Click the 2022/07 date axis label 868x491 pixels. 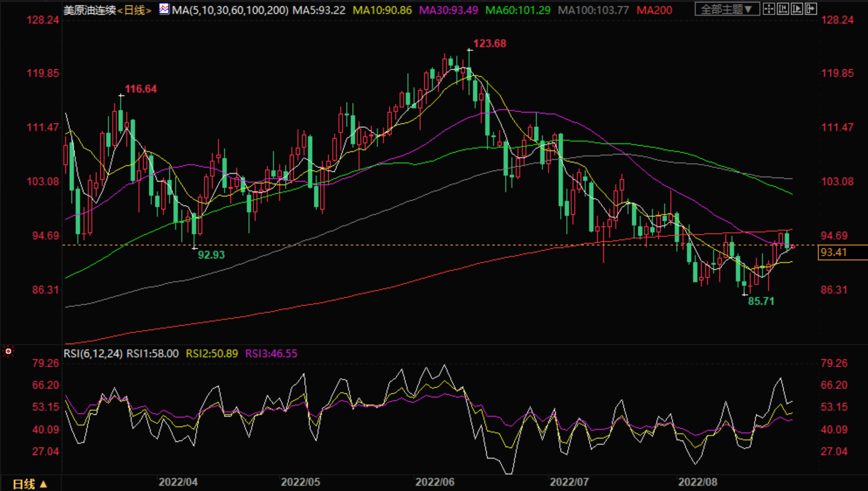(569, 482)
